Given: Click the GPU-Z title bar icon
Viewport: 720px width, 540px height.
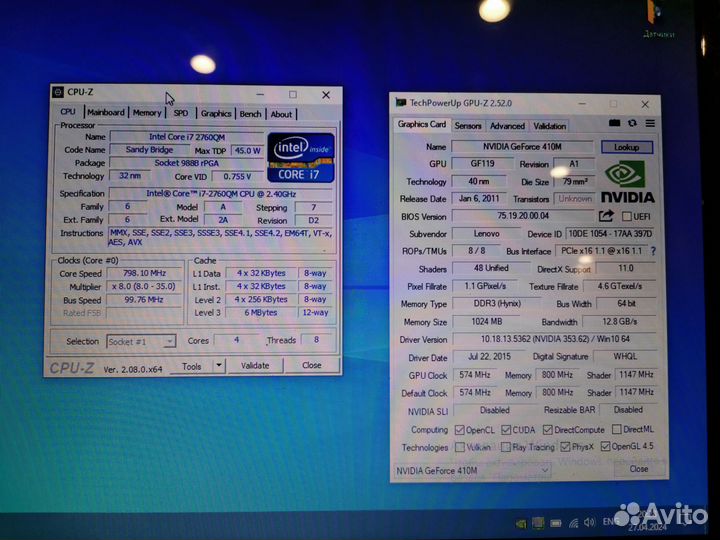Looking at the screenshot, I should coord(401,102).
